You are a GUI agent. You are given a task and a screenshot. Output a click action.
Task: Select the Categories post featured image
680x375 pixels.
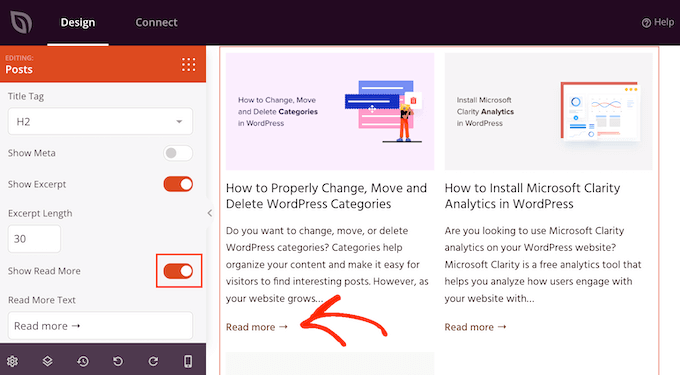coord(330,111)
